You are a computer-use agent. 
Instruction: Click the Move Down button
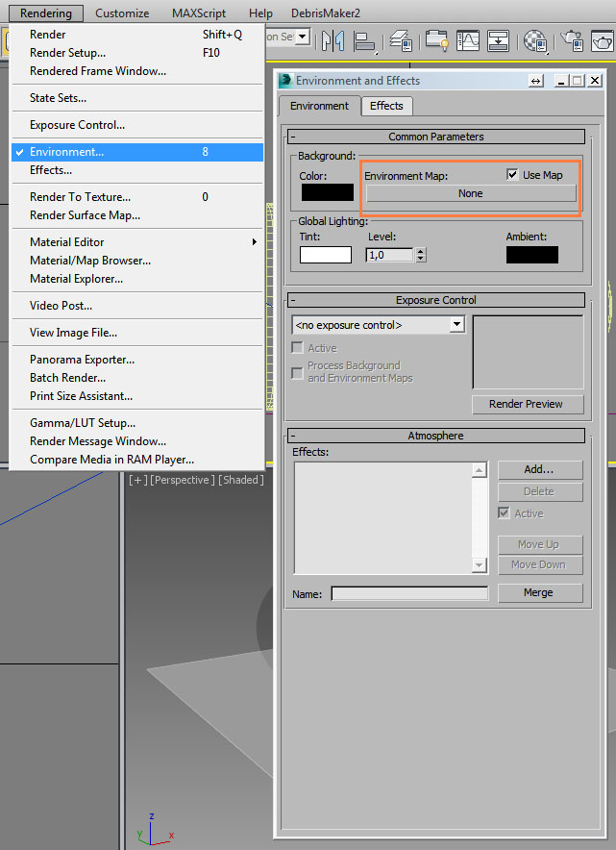(x=540, y=564)
